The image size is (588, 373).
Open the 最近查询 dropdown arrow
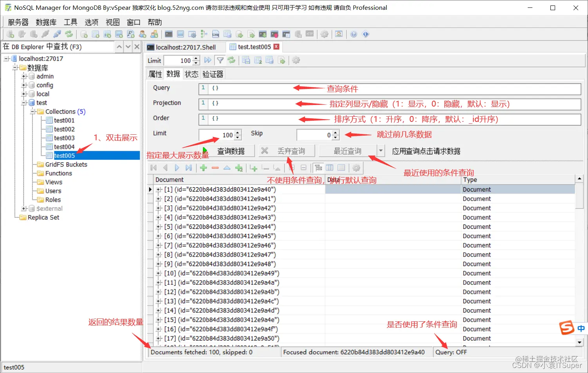point(381,151)
